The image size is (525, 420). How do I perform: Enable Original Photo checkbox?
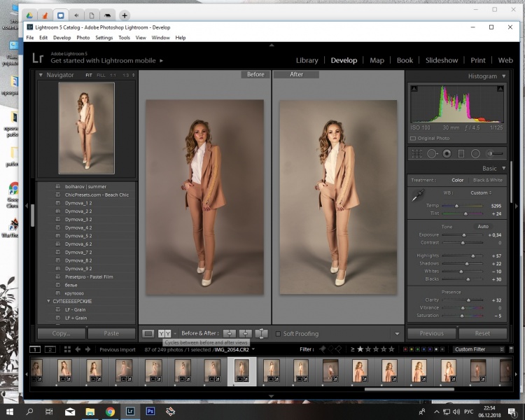point(413,139)
